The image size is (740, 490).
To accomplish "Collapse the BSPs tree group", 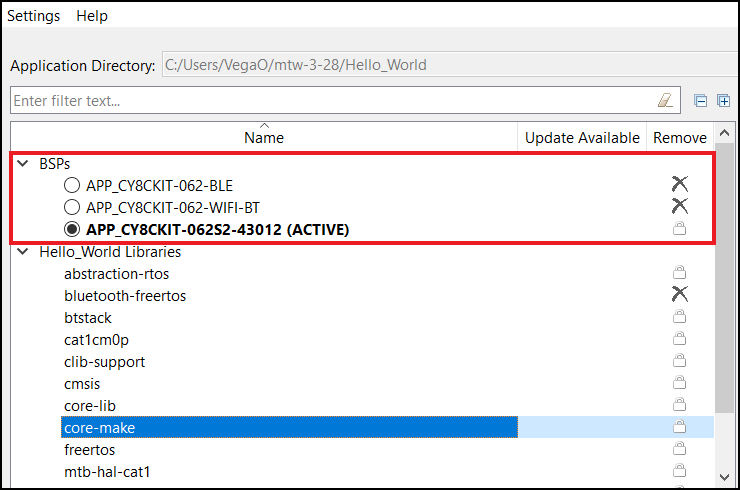I will point(23,164).
